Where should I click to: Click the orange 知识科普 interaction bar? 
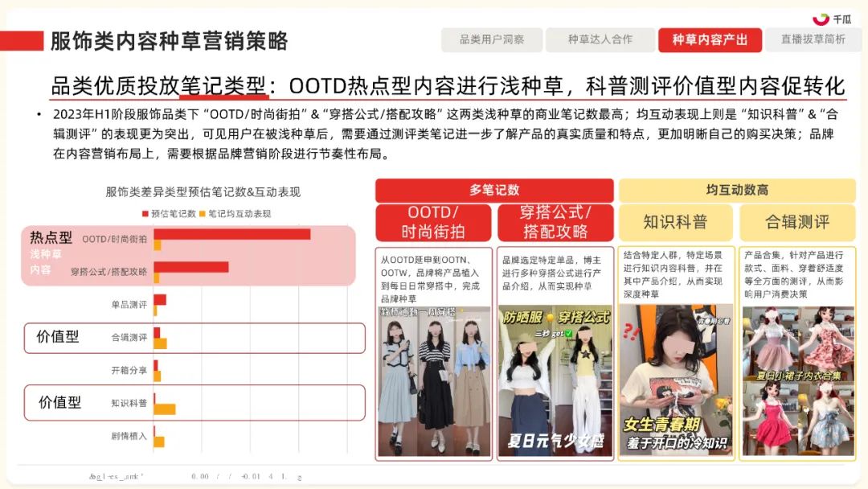(x=165, y=409)
